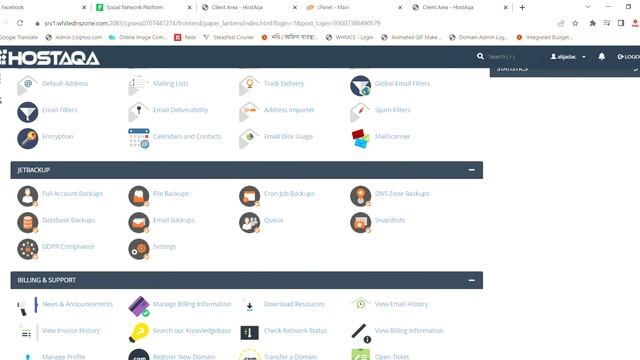Viewport: 640px width, 360px height.
Task: Open the DNS Zone Backups icon
Action: point(360,196)
